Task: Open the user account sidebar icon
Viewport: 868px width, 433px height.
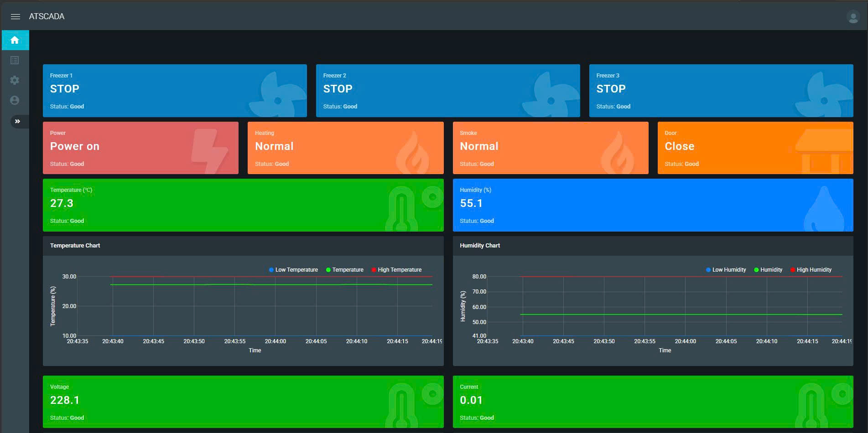Action: (15, 100)
